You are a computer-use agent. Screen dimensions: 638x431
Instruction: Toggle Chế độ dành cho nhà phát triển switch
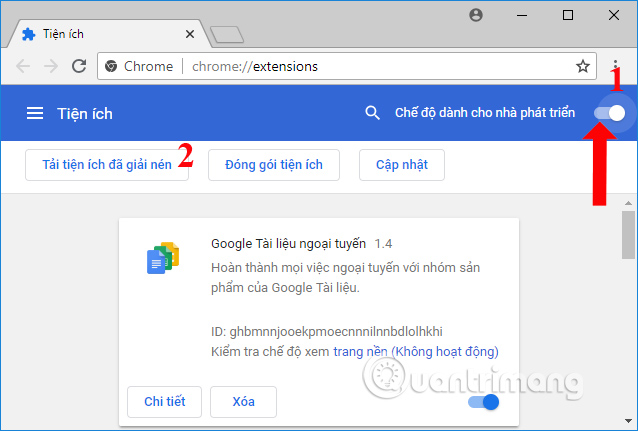(x=610, y=113)
